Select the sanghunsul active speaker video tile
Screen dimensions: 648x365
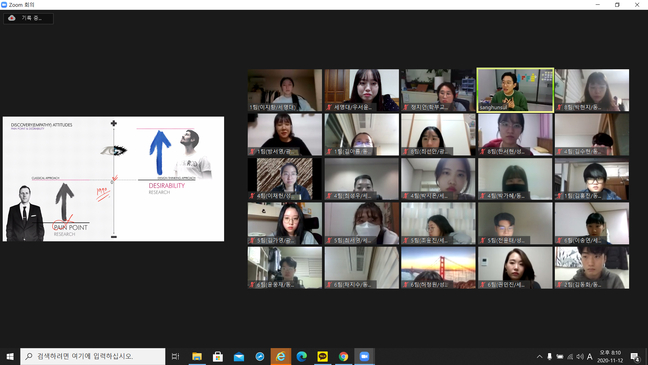pyautogui.click(x=515, y=90)
